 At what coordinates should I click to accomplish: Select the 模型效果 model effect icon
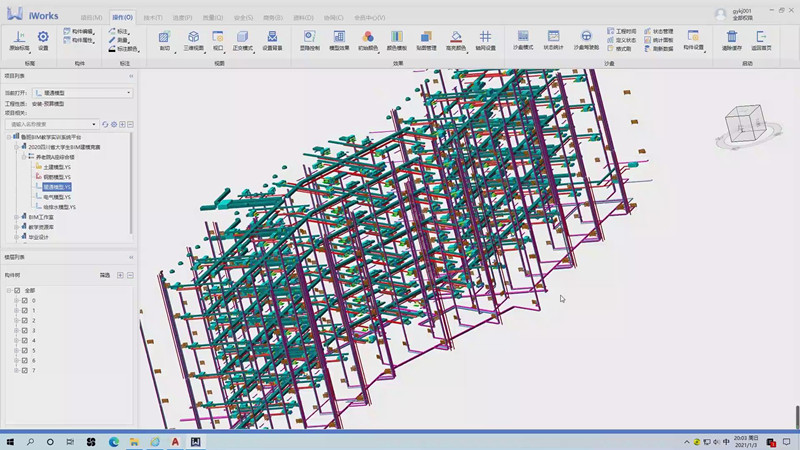click(339, 38)
